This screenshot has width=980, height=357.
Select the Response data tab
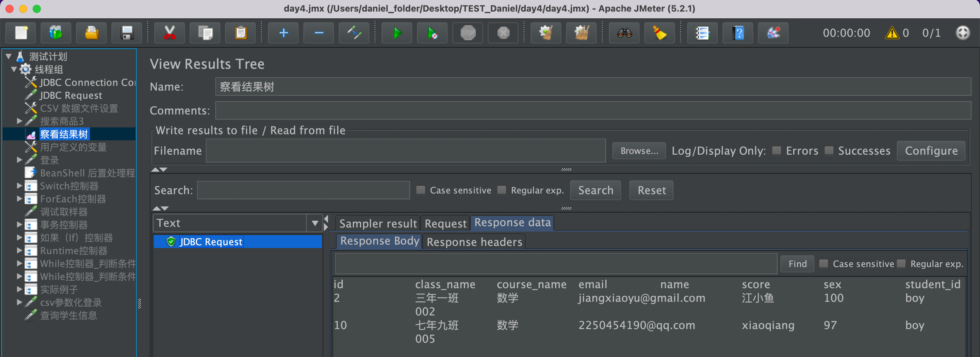tap(512, 222)
